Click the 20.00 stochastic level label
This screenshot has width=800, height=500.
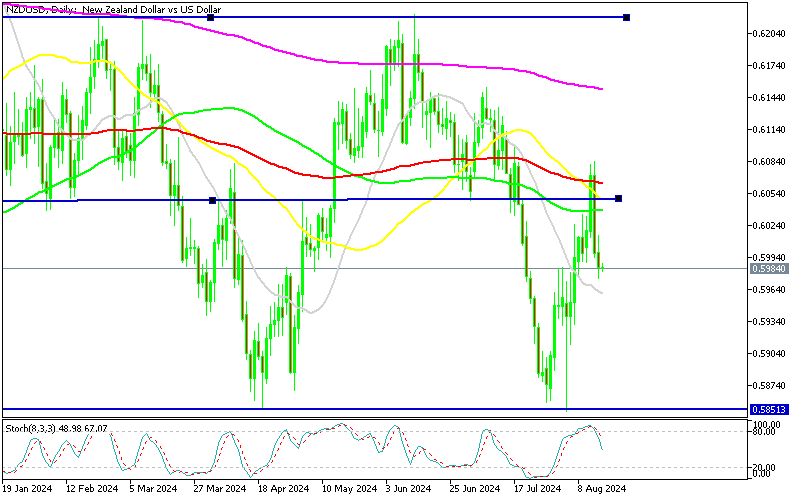(x=766, y=467)
